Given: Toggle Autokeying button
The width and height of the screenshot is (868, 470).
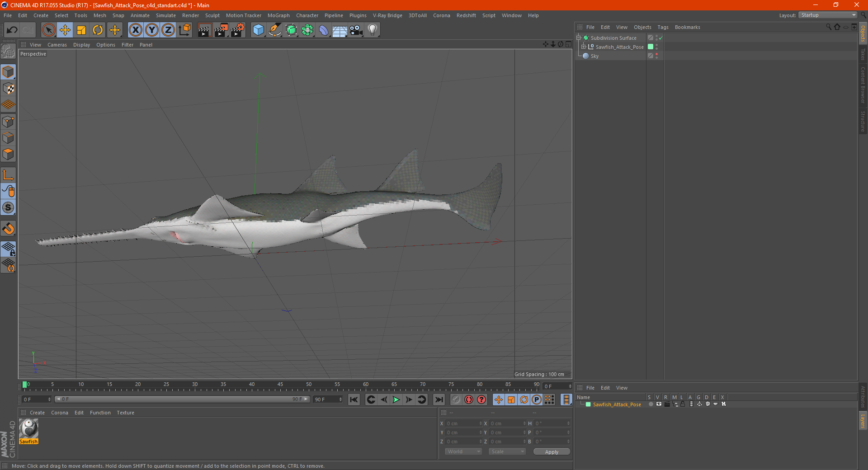Looking at the screenshot, I should (x=469, y=399).
